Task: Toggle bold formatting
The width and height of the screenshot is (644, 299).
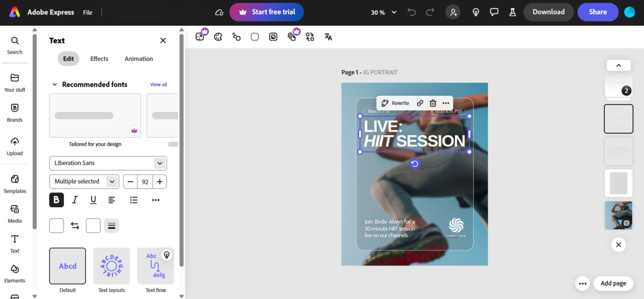Action: pos(56,200)
